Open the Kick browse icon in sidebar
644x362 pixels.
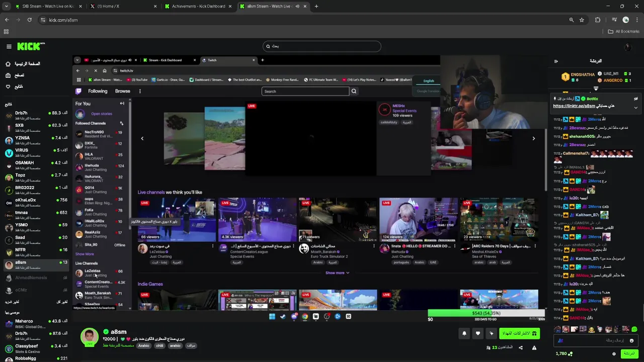(x=8, y=75)
